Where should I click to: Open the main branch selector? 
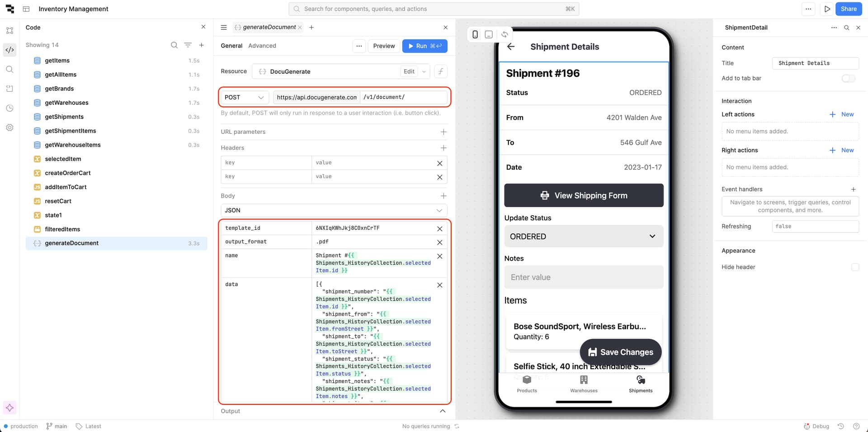tap(57, 426)
